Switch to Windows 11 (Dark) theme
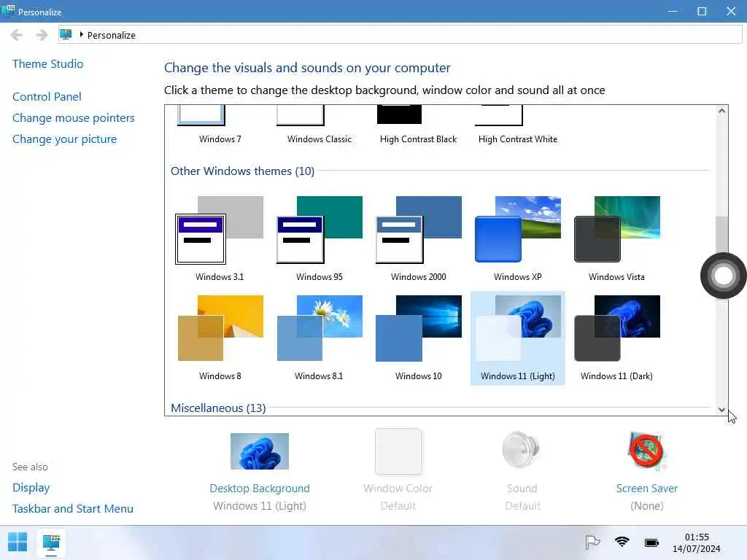Image resolution: width=747 pixels, height=560 pixels. pyautogui.click(x=617, y=338)
